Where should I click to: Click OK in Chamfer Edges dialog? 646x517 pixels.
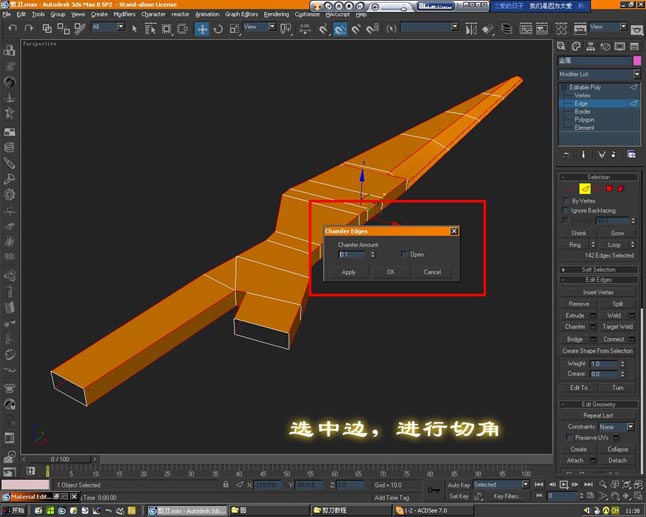coord(391,272)
